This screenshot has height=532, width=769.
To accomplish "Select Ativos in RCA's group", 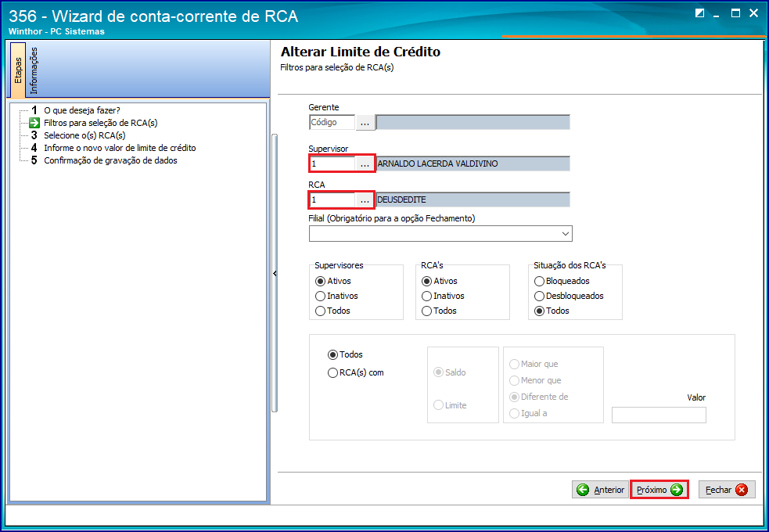I will click(x=440, y=281).
